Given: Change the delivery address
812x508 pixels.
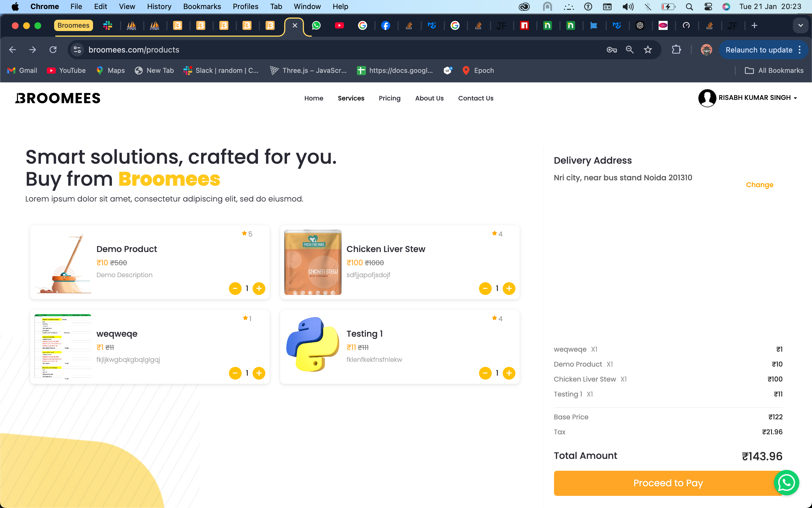Looking at the screenshot, I should click(x=759, y=185).
